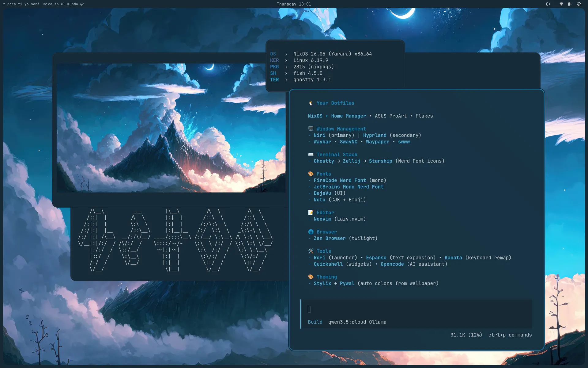Click the logout icon in the top bar
This screenshot has width=588, height=368.
point(548,4)
